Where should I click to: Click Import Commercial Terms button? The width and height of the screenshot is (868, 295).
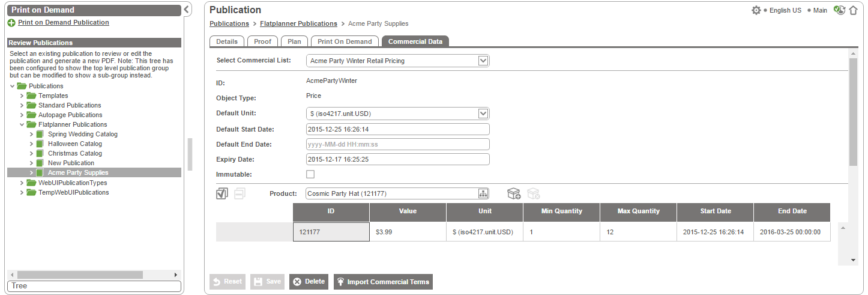[x=383, y=282]
